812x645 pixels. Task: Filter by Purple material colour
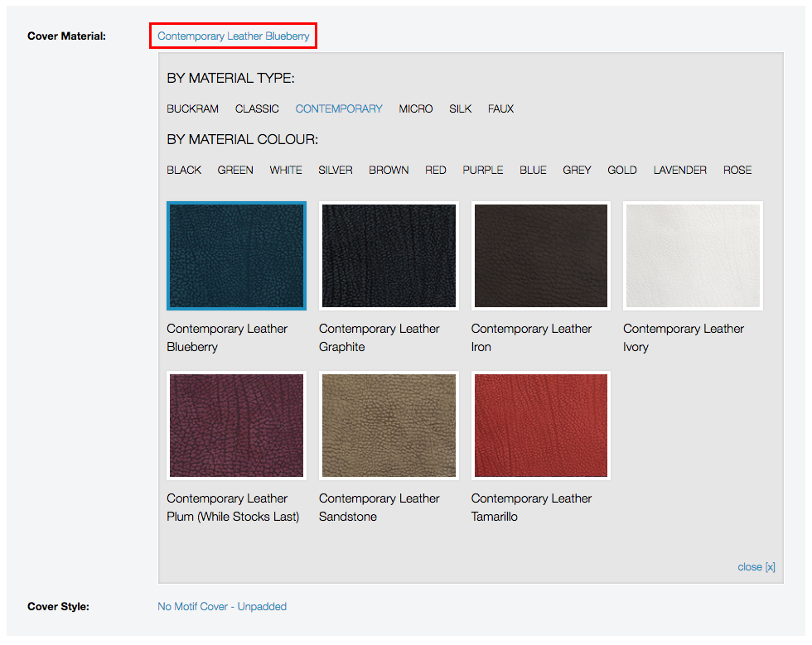(483, 170)
